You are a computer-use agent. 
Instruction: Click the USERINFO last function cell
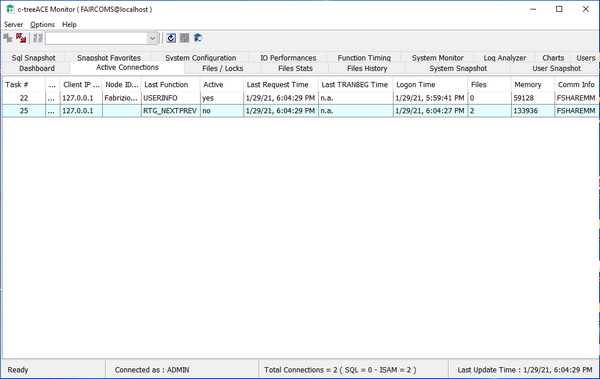[x=171, y=98]
